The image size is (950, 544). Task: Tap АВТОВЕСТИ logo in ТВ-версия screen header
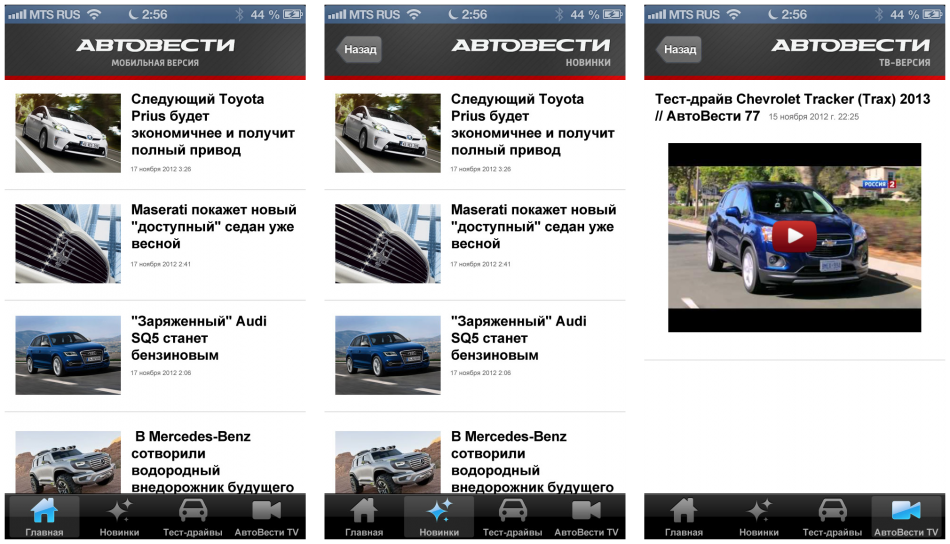point(851,45)
